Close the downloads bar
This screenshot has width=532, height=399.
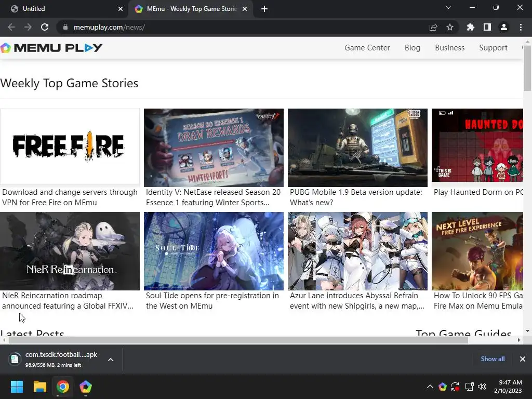pyautogui.click(x=523, y=359)
